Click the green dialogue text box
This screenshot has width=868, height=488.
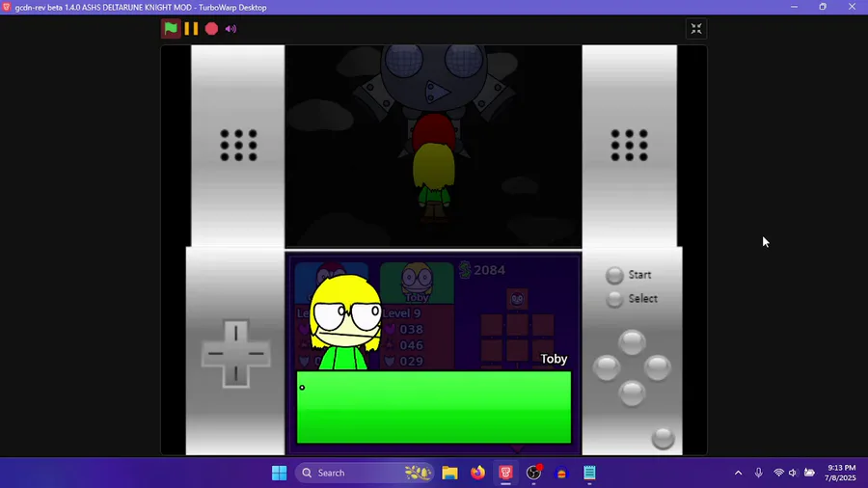434,407
